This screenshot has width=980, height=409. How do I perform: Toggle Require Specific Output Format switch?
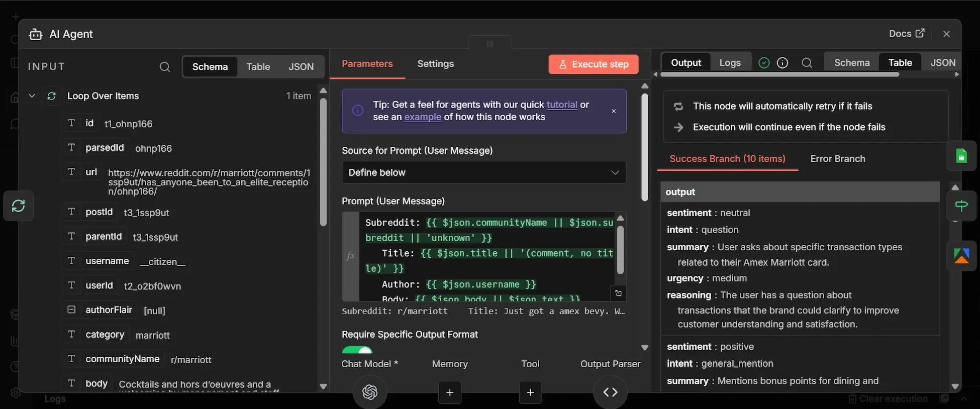pyautogui.click(x=357, y=349)
